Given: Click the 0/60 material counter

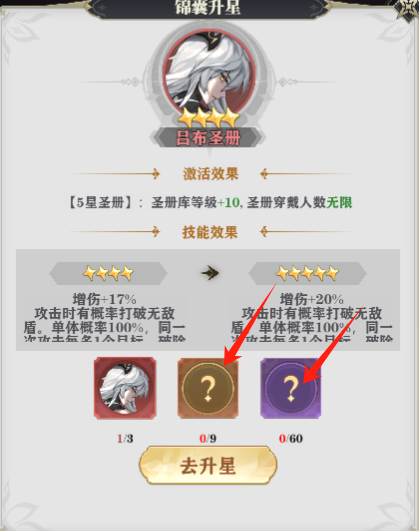Looking at the screenshot, I should click(x=291, y=439).
